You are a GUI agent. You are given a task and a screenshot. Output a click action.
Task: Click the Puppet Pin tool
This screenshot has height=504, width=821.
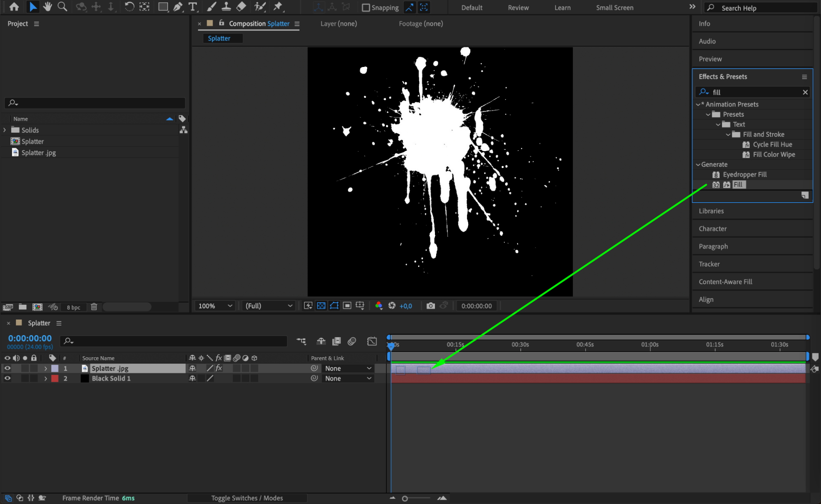pyautogui.click(x=278, y=7)
